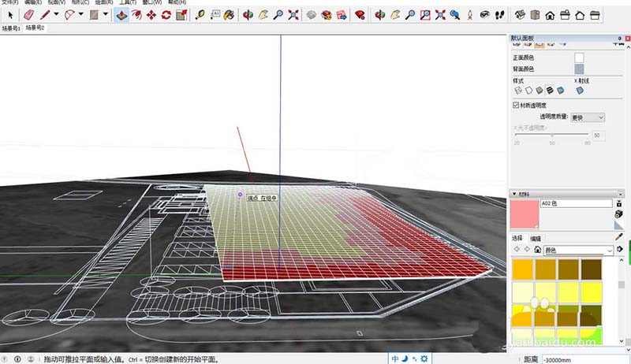
Task: Select the Position Camera tool
Action: click(x=469, y=15)
